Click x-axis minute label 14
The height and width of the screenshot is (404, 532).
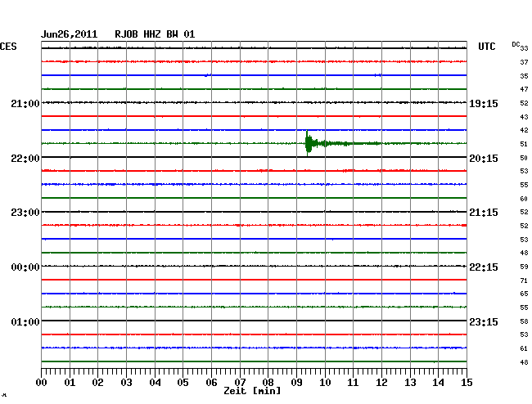coord(438,382)
